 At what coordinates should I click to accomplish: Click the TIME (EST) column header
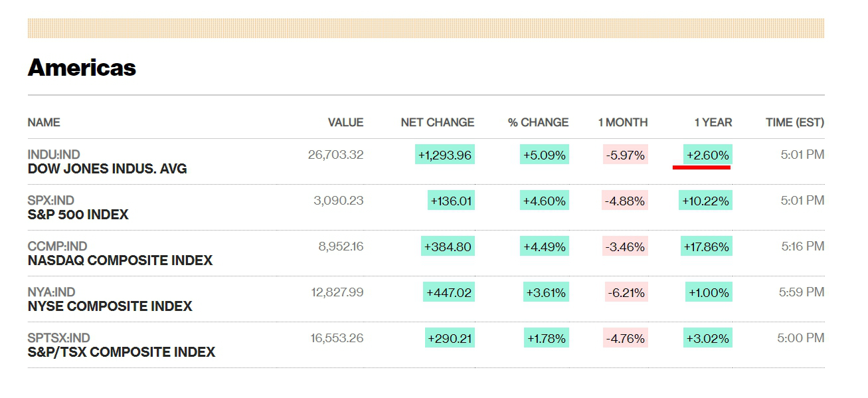[x=795, y=122]
